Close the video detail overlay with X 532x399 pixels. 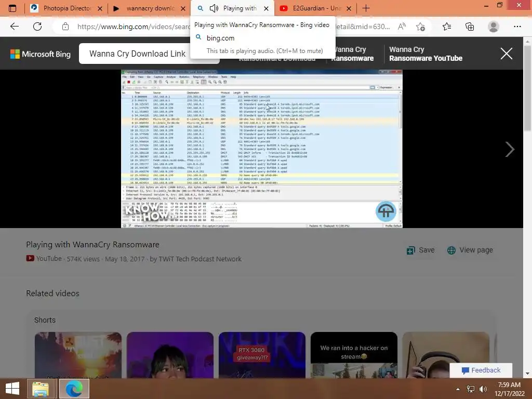coord(506,54)
